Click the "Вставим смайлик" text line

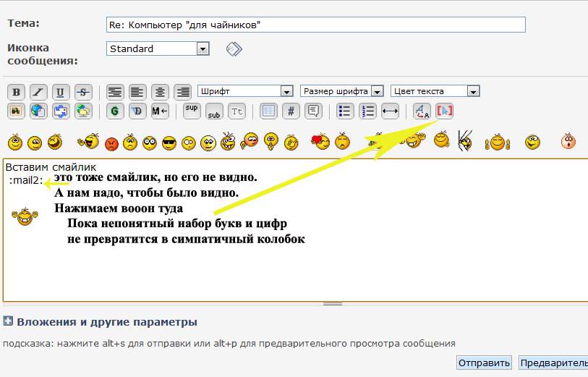51,167
